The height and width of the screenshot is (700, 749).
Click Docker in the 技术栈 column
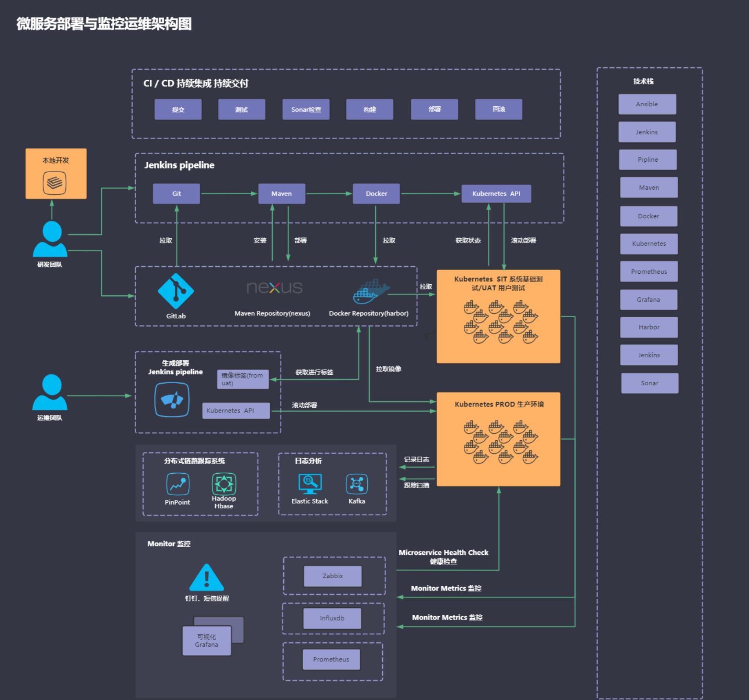point(649,216)
